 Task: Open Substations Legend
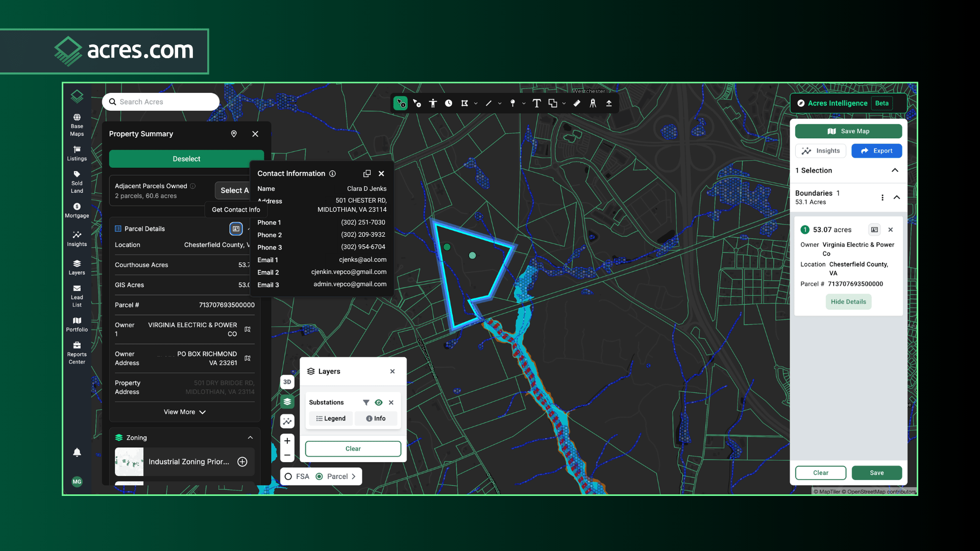tap(331, 418)
